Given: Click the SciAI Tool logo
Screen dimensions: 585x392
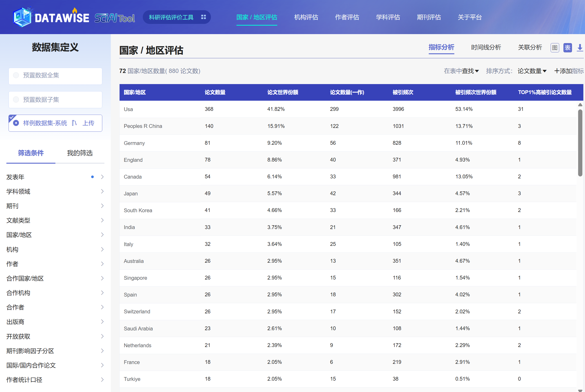Looking at the screenshot, I should pos(114,18).
